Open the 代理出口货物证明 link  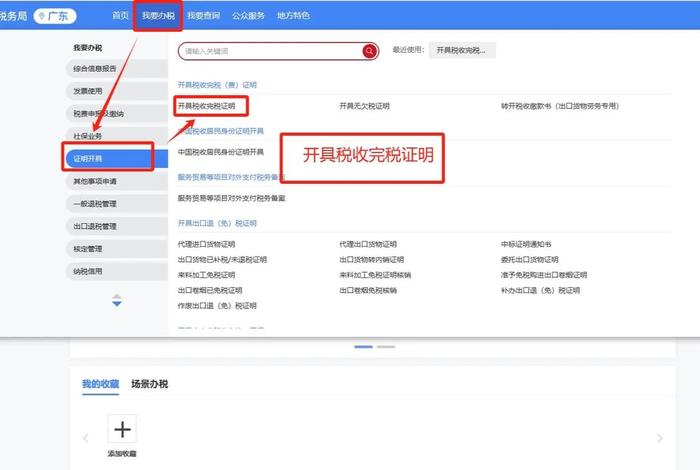(368, 244)
